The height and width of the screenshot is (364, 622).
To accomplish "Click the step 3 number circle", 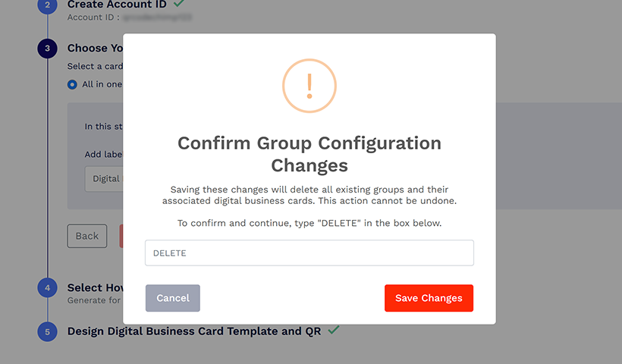I will (x=47, y=49).
